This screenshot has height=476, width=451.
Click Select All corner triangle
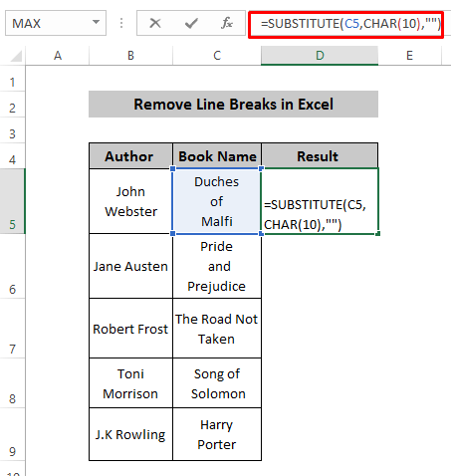coord(16,56)
